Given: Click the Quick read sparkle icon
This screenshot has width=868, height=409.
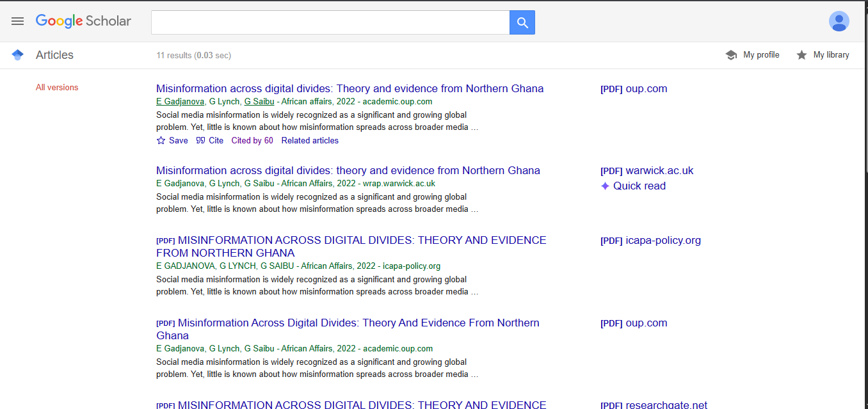Looking at the screenshot, I should tap(605, 186).
